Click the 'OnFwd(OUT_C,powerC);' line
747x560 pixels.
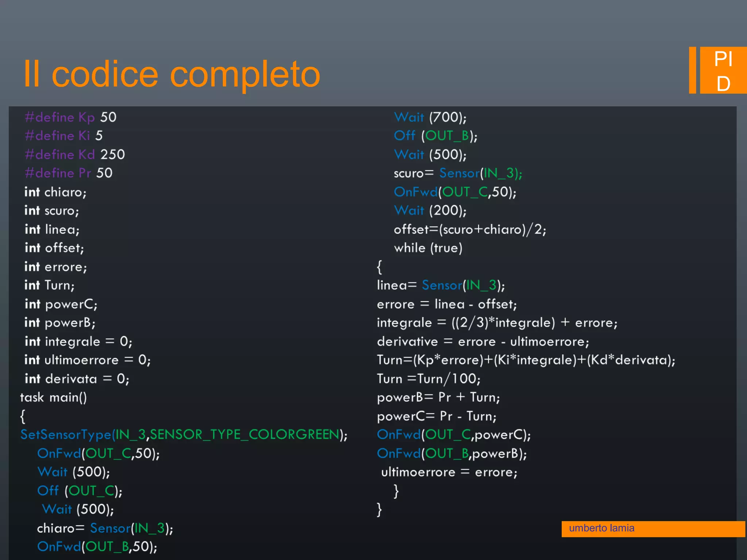coord(454,435)
